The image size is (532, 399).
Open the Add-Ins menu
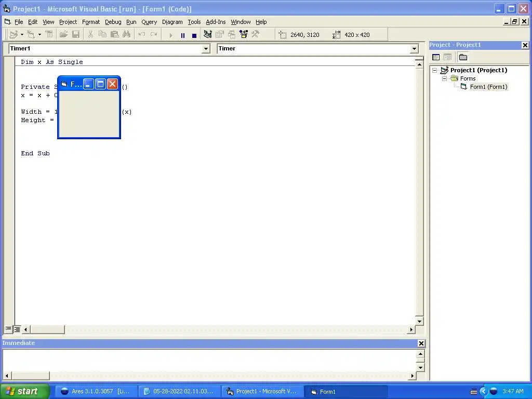[216, 22]
